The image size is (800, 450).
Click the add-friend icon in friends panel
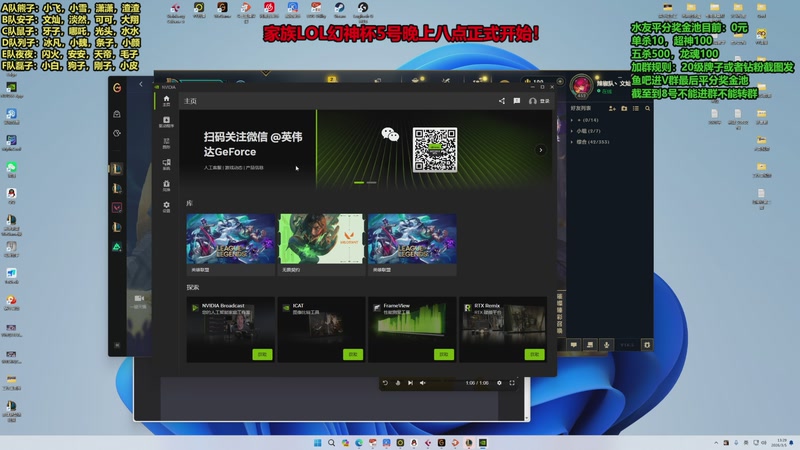click(x=612, y=108)
